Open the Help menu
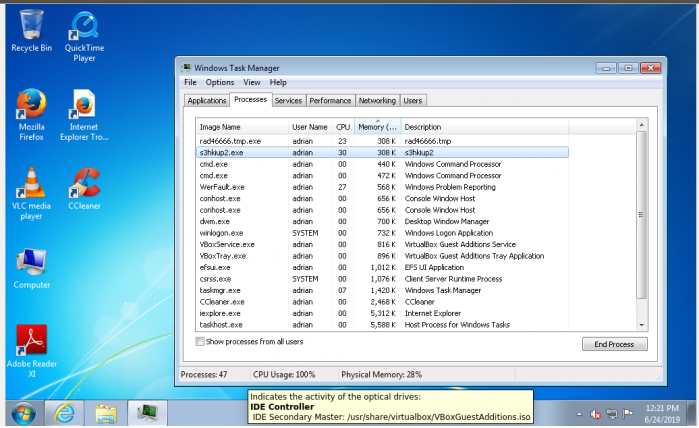The image size is (699, 428). (x=278, y=82)
